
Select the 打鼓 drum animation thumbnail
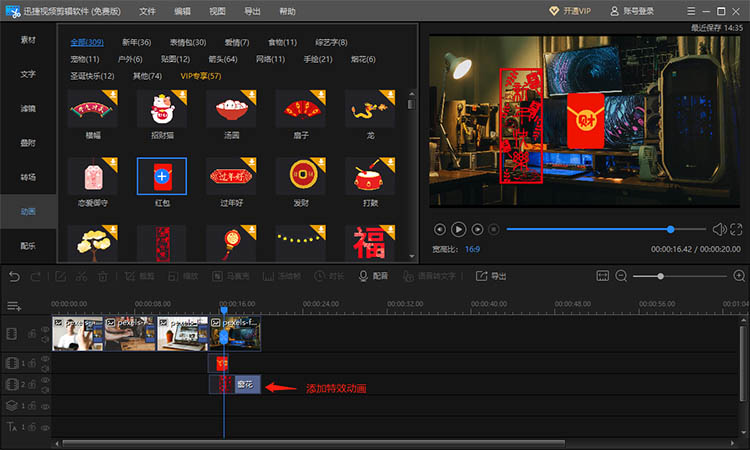click(x=370, y=176)
